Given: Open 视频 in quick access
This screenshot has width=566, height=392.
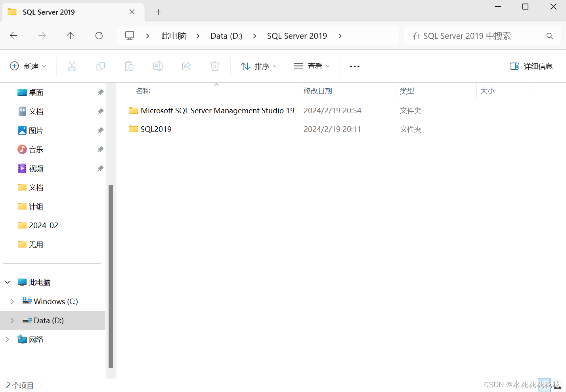Looking at the screenshot, I should click(36, 168).
